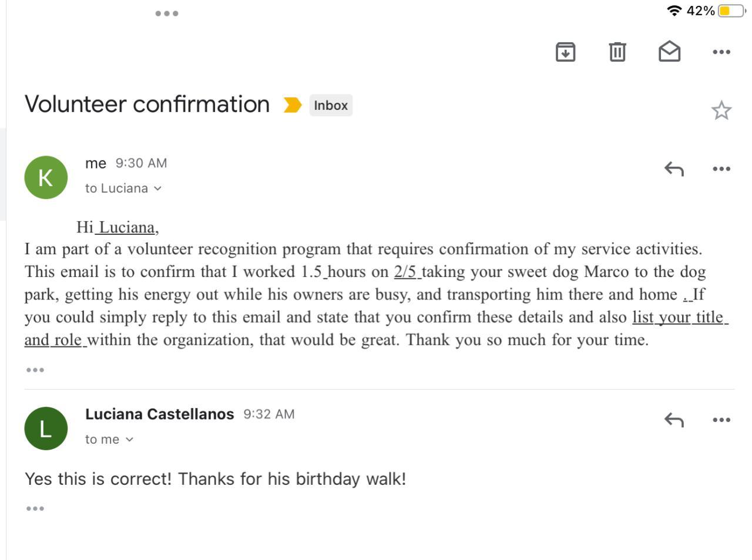
Task: Click the yellow importance marker
Action: [293, 105]
